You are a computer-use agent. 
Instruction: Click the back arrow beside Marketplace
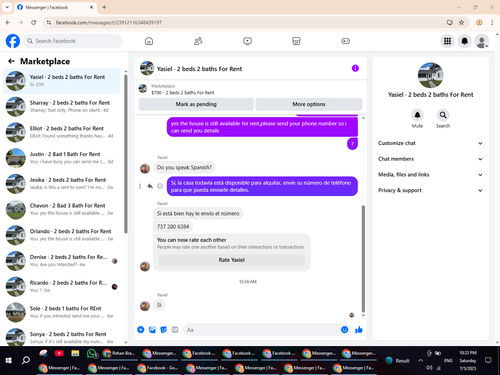coord(11,61)
